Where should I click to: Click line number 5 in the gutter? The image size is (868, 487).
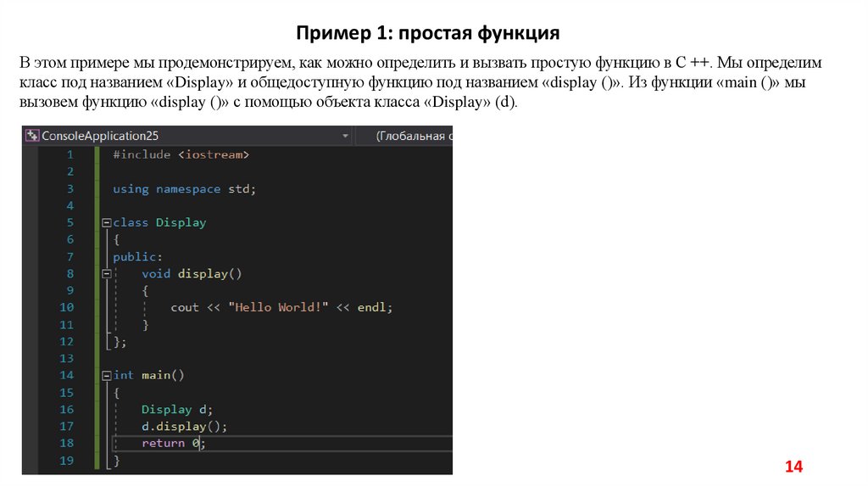70,223
